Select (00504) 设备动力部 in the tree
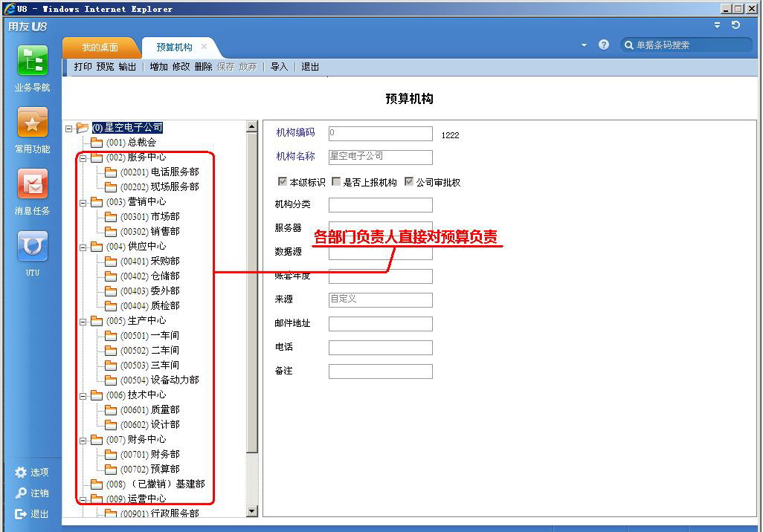 click(160, 380)
